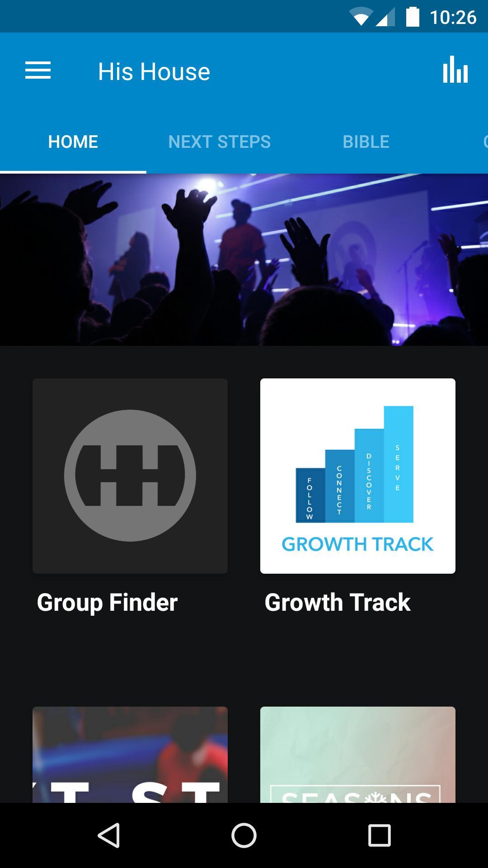488x868 pixels.
Task: Open the Group Finder HH logo tile
Action: [130, 476]
